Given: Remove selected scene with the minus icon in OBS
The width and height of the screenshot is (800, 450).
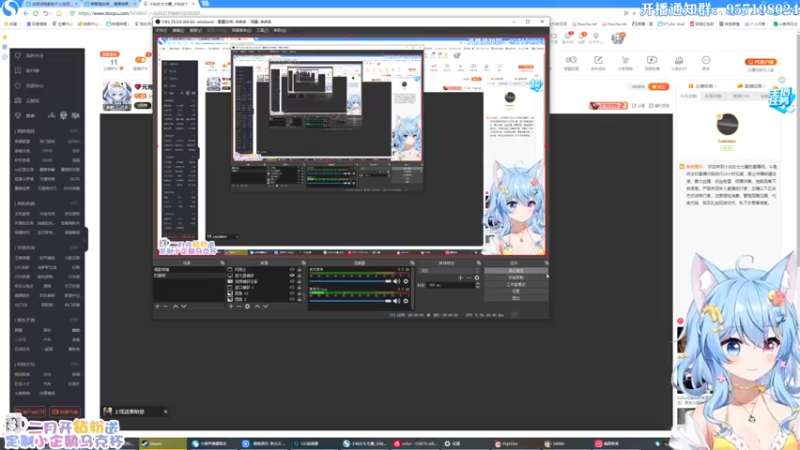Looking at the screenshot, I should tap(166, 306).
